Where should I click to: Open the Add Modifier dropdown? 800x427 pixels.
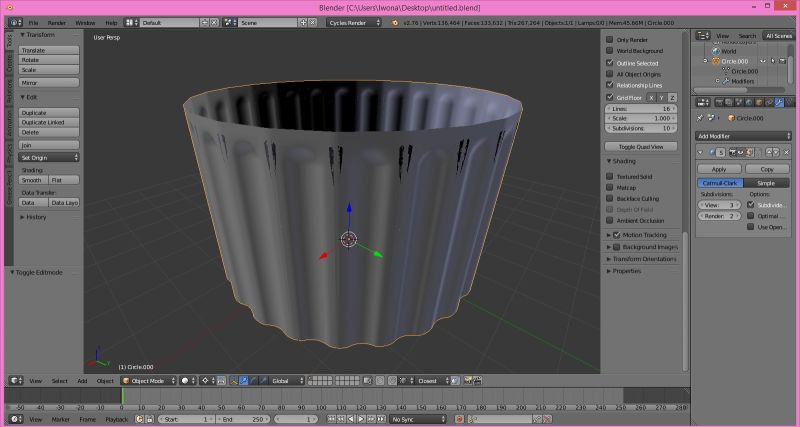pyautogui.click(x=743, y=136)
